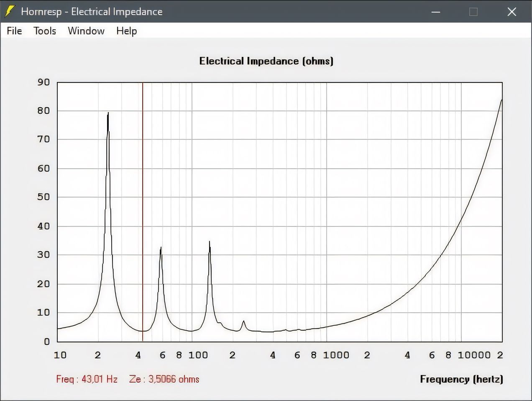Screen dimensions: 532x401
Task: Click the 90 label on the impedance axis
Action: tap(43, 82)
